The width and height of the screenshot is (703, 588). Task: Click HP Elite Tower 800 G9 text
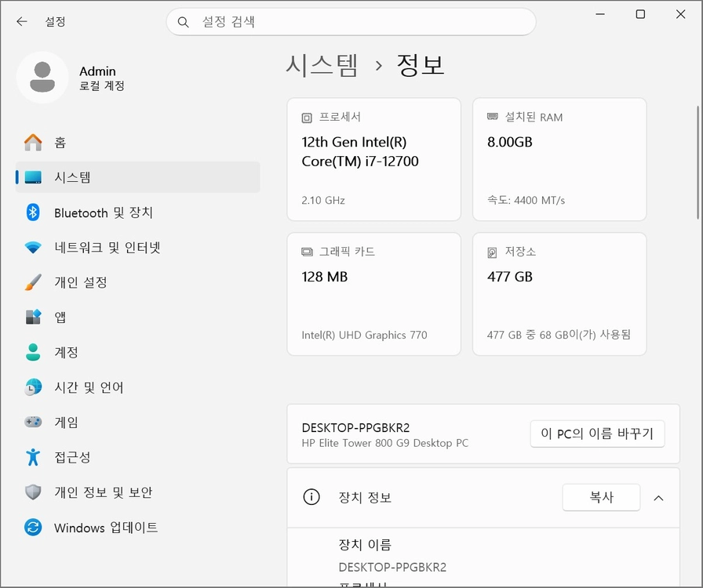[384, 443]
